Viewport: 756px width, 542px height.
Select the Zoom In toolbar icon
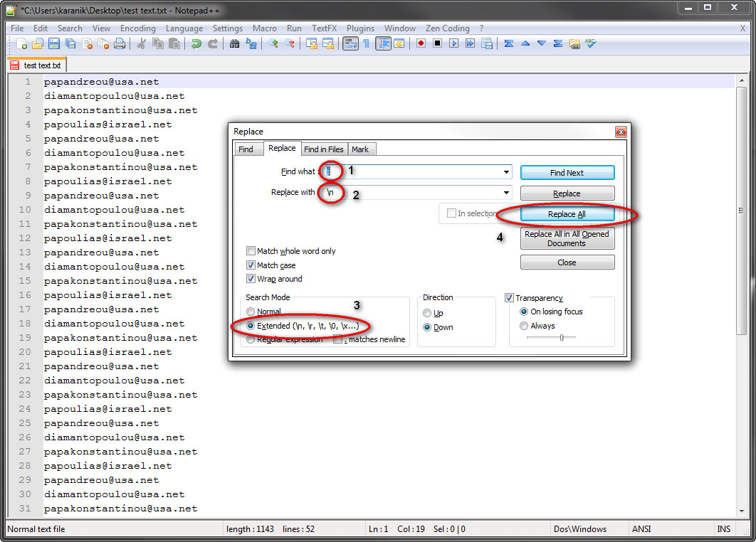[273, 43]
